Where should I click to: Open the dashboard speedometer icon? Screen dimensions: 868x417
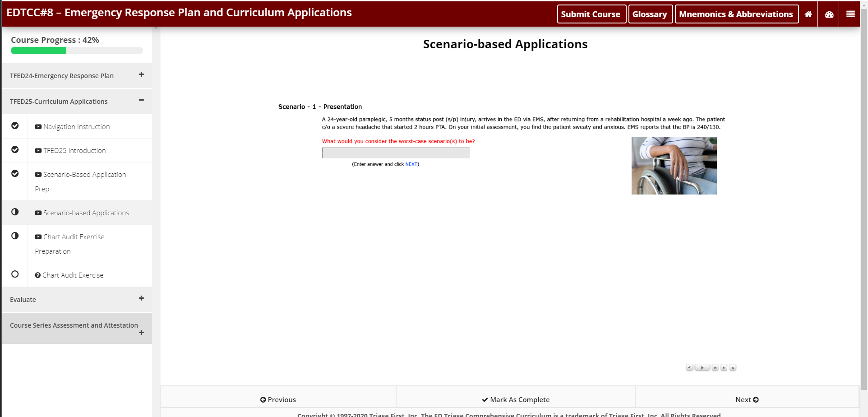click(828, 14)
